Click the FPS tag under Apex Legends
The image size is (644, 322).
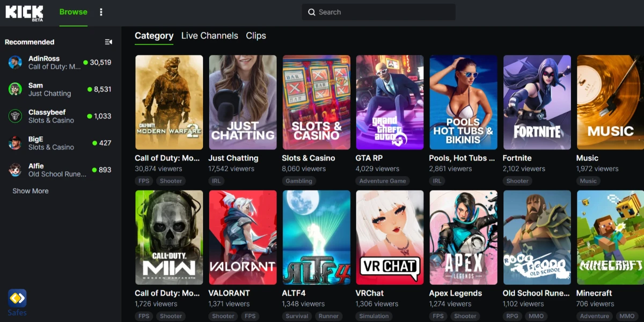click(x=438, y=316)
